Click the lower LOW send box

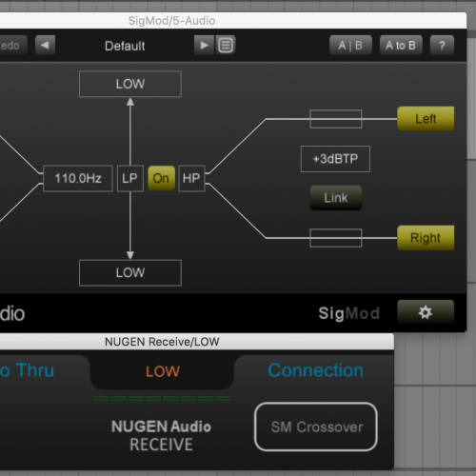(130, 273)
